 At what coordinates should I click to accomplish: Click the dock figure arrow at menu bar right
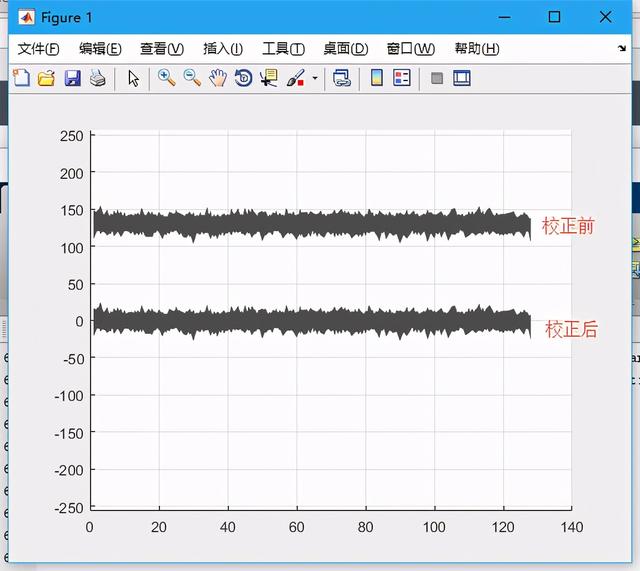[x=621, y=48]
